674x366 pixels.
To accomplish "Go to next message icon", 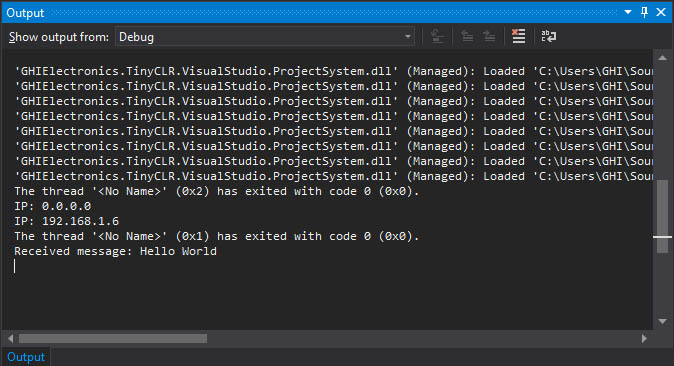I will point(489,37).
